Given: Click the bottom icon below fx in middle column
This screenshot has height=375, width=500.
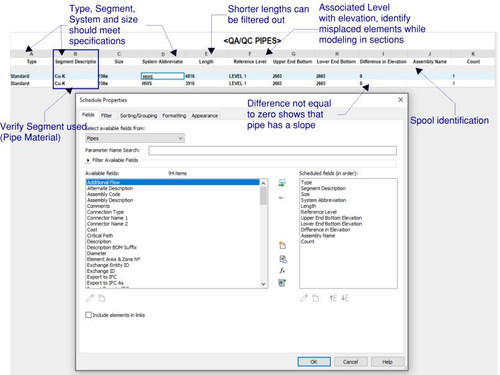Looking at the screenshot, I should coord(282,283).
